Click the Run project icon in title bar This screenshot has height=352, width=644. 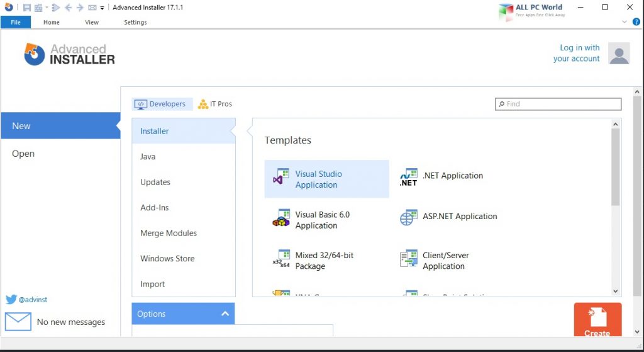(x=56, y=8)
